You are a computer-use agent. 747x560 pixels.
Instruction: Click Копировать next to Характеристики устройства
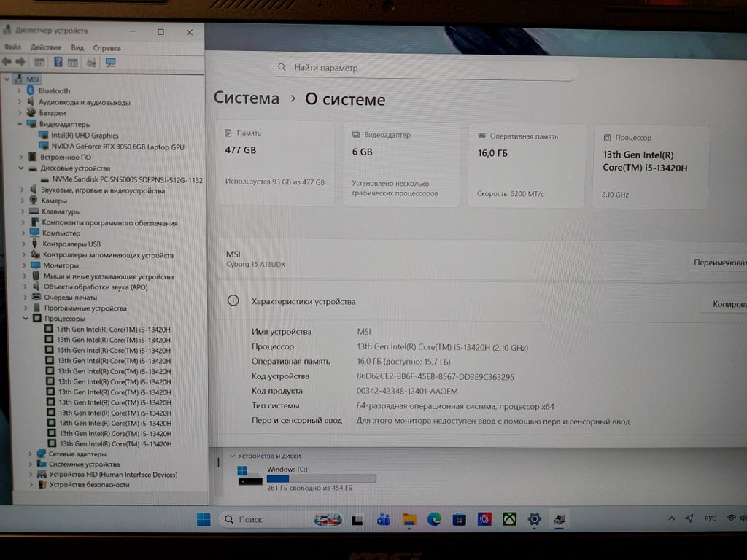click(726, 303)
